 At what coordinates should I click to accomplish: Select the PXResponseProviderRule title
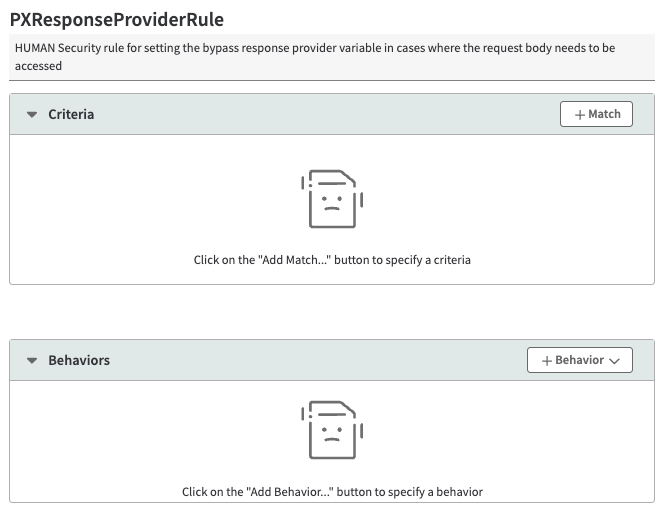116,20
